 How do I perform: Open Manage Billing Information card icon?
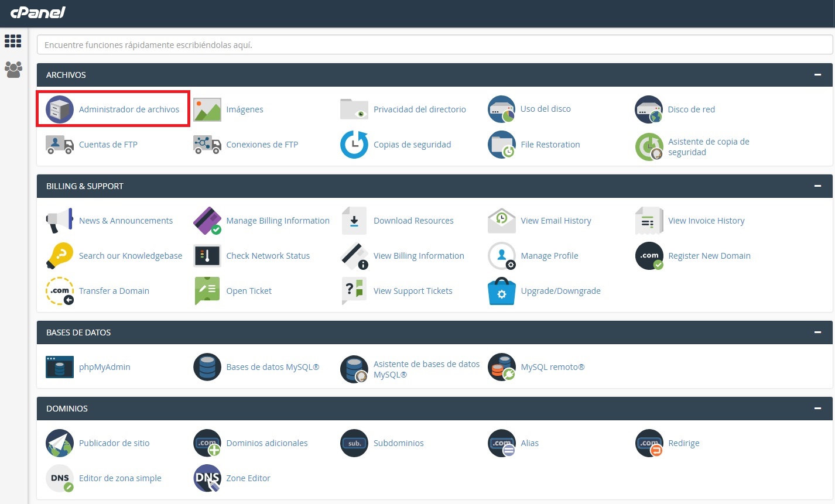[x=207, y=221]
